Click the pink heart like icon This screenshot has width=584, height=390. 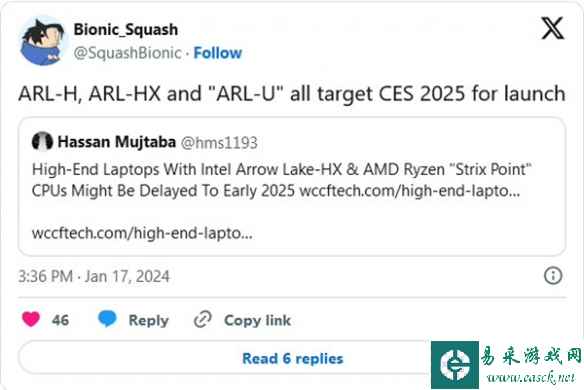pyautogui.click(x=31, y=320)
